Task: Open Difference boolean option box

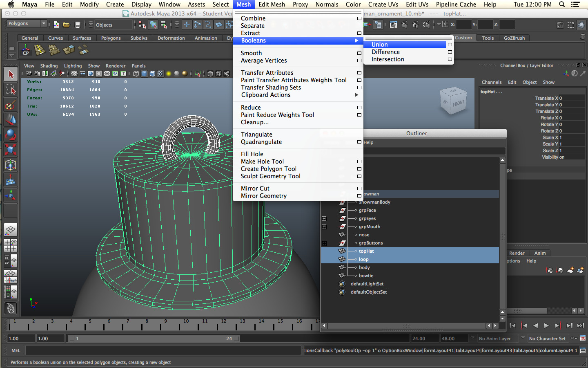Action: pos(450,52)
